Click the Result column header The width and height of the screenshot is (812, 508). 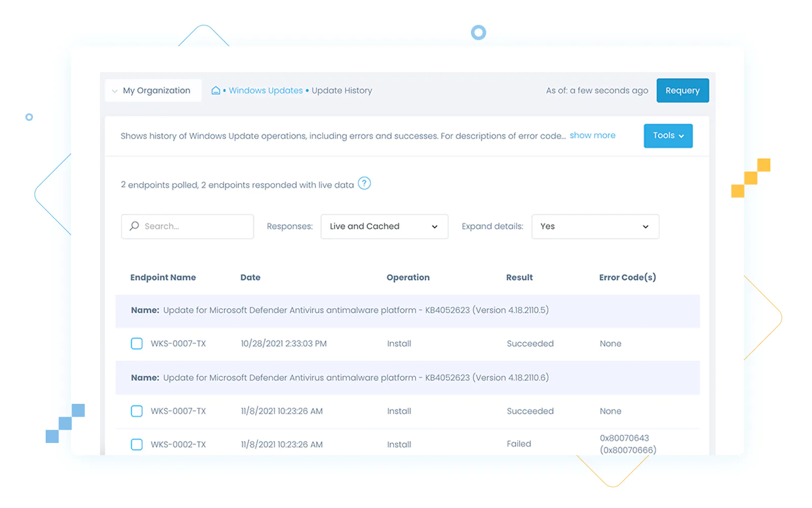519,277
